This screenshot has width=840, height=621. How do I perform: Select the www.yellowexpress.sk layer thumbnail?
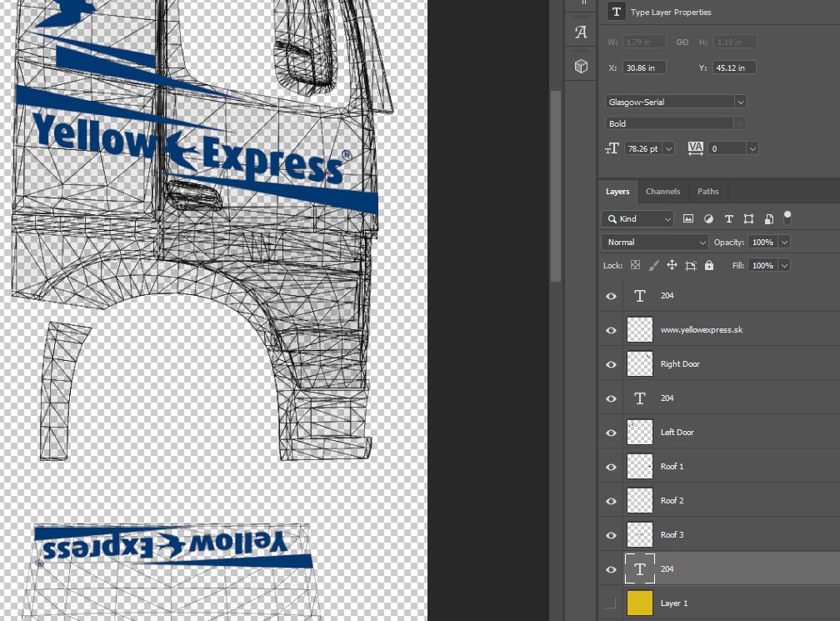(640, 329)
